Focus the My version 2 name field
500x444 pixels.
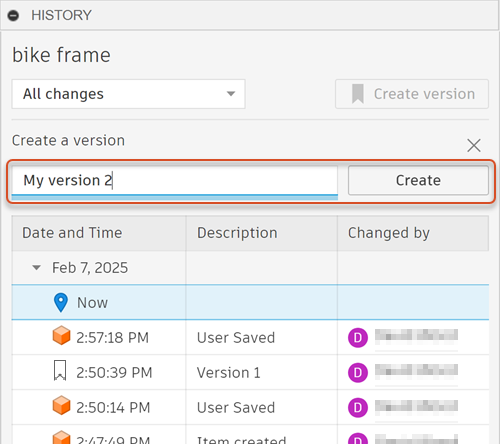pyautogui.click(x=175, y=180)
